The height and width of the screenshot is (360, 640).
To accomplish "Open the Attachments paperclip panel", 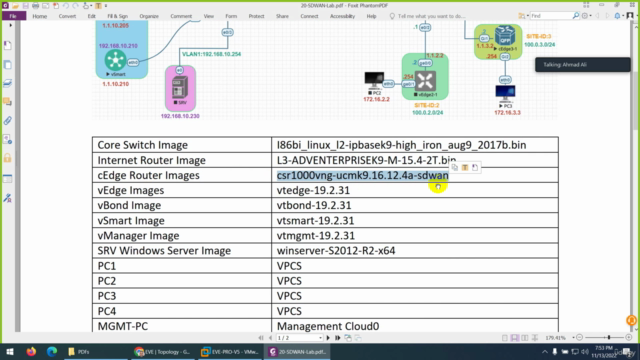I will tap(8, 120).
